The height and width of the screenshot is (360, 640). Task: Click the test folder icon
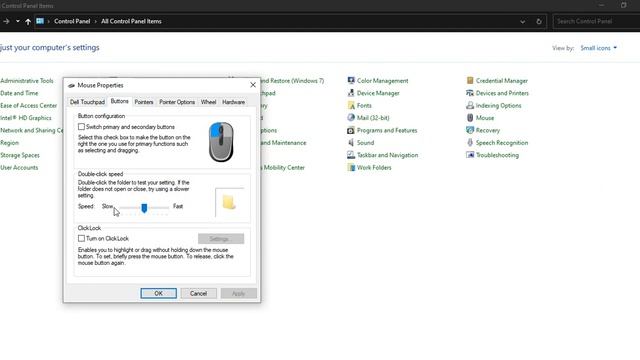point(229,202)
